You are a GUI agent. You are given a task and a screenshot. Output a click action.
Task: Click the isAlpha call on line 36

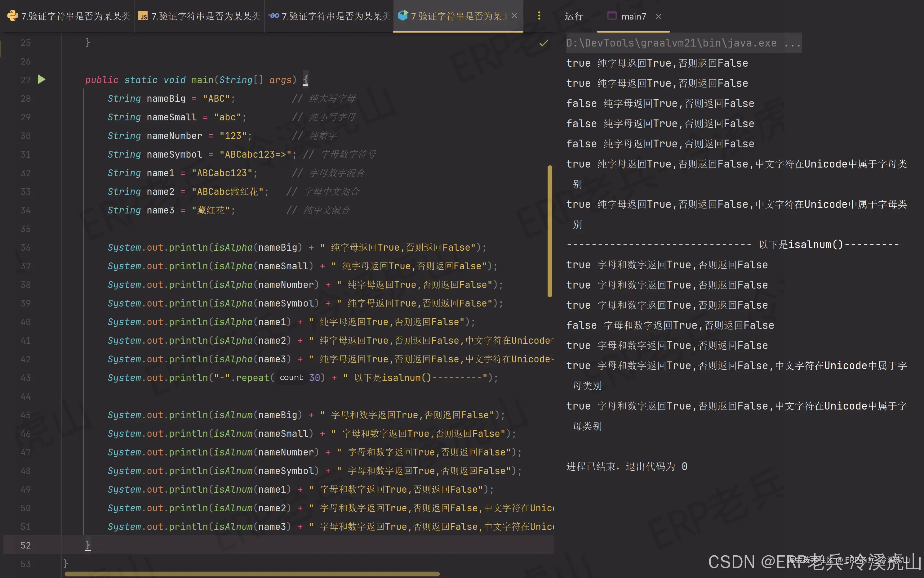pos(233,247)
